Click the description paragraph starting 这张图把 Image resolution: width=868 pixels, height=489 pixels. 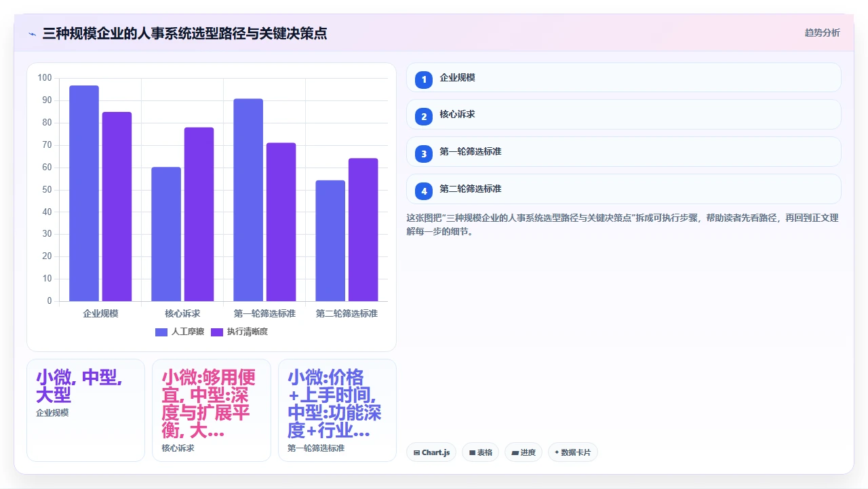tap(623, 224)
